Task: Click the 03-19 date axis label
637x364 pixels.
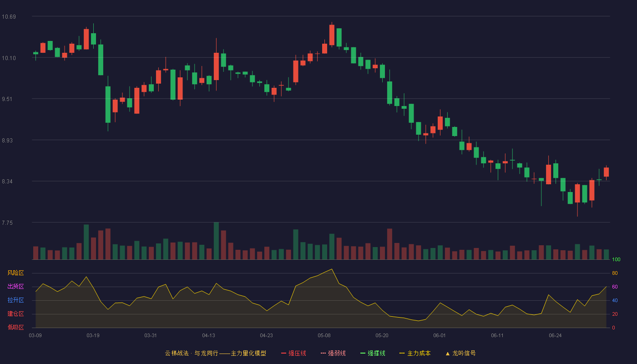Action: [93, 335]
